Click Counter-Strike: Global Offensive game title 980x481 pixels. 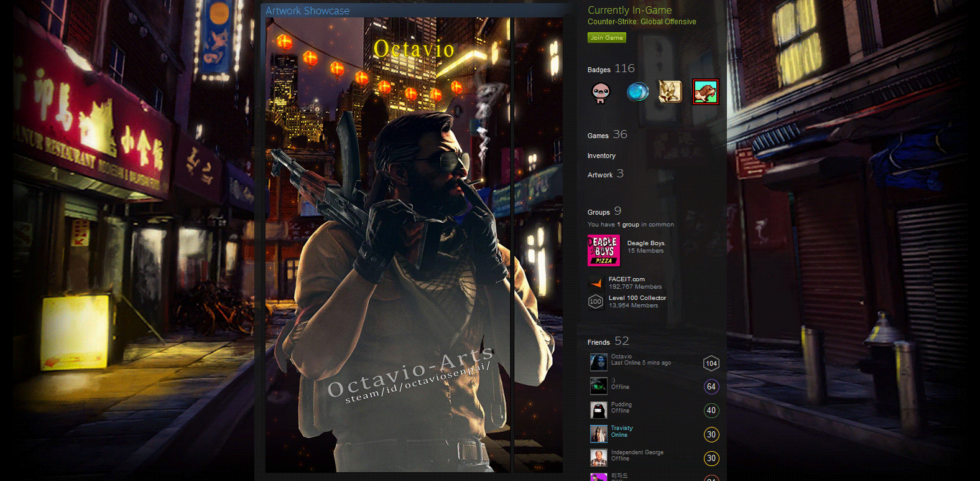point(642,22)
